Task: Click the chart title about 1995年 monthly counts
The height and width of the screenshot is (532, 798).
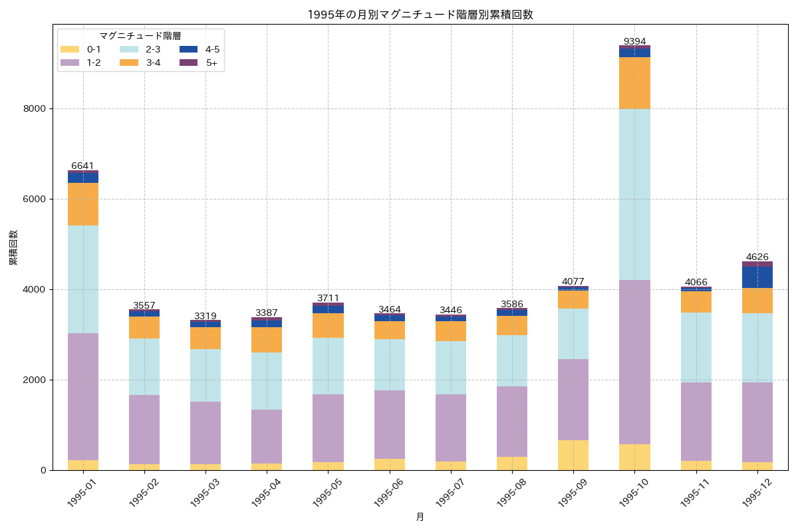Action: point(420,15)
